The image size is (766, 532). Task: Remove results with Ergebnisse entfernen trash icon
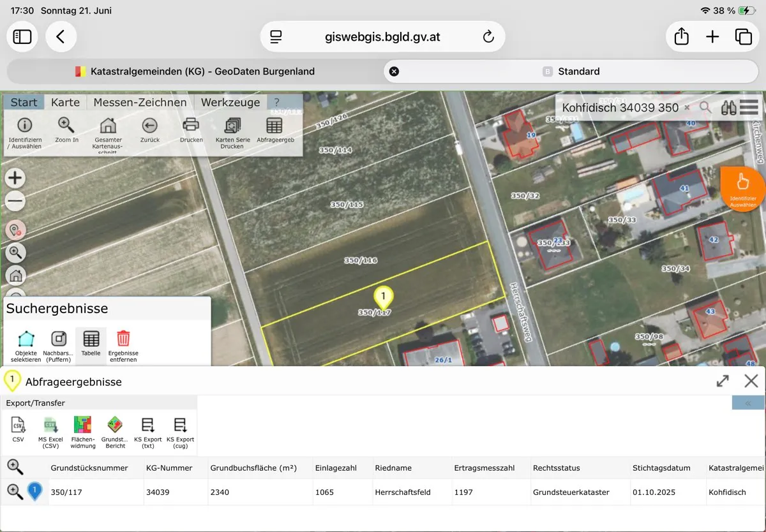point(123,346)
